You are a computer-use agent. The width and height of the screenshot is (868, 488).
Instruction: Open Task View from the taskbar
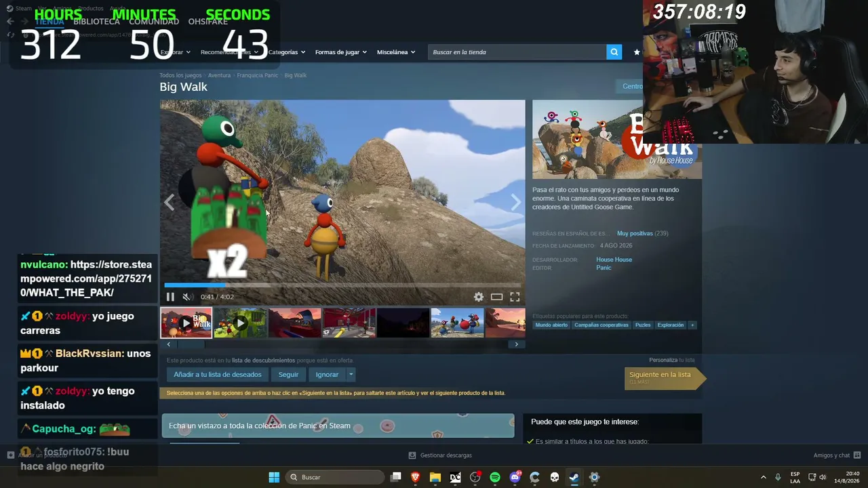click(x=396, y=477)
